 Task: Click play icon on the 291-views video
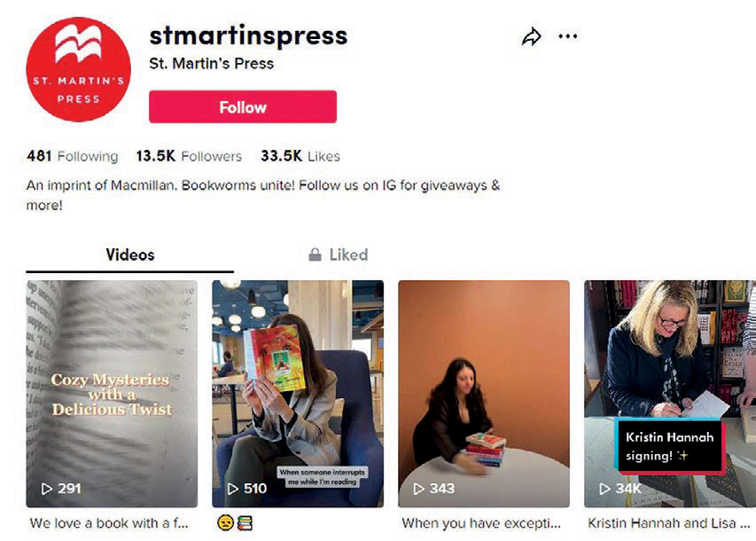[x=47, y=489]
